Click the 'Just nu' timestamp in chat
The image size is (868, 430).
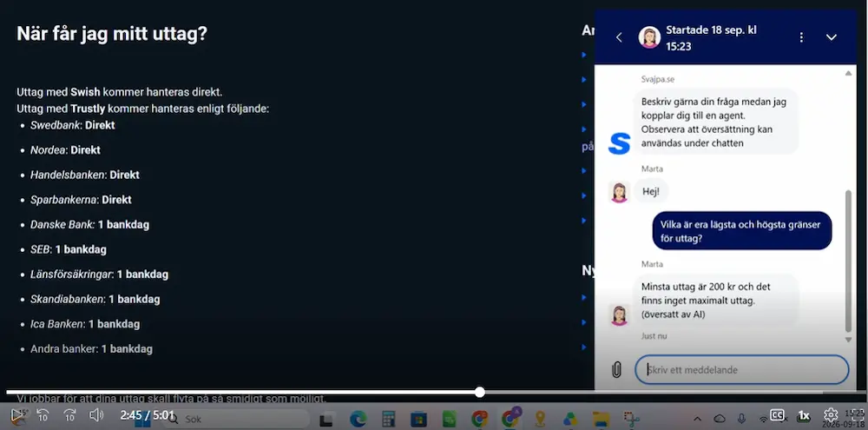654,336
